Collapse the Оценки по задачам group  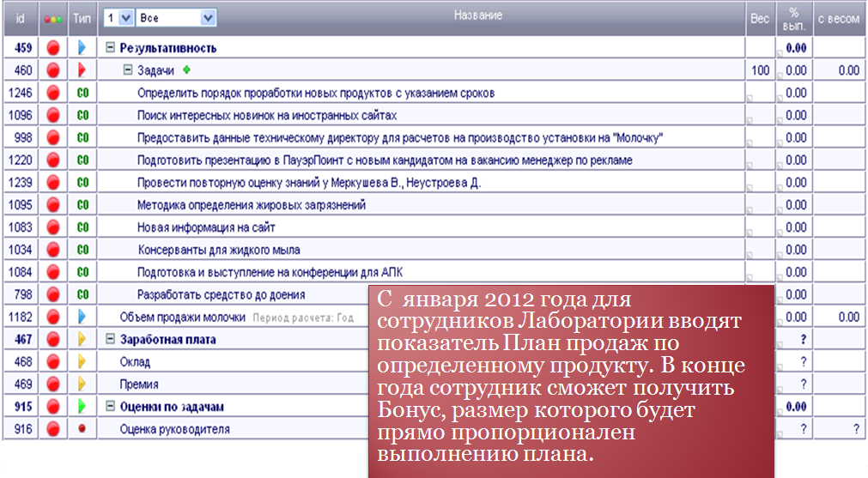point(110,406)
